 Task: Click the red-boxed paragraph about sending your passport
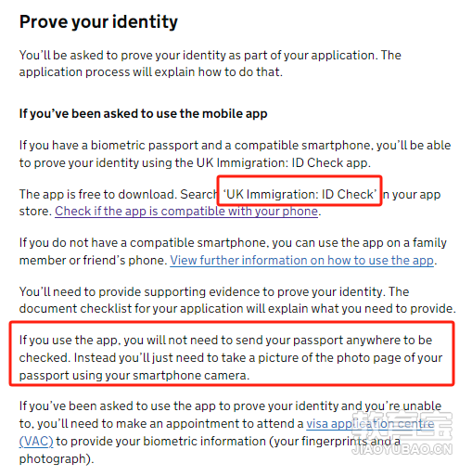coord(231,358)
